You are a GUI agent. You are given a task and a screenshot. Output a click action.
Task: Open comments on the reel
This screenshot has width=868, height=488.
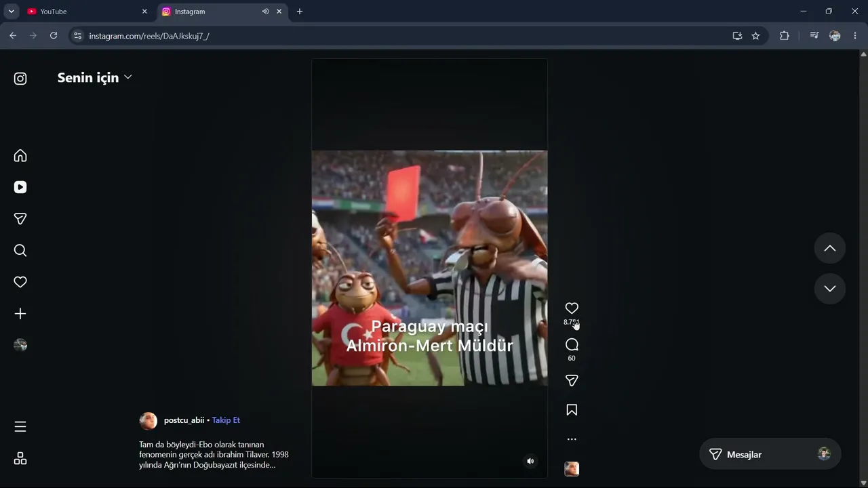pos(572,344)
